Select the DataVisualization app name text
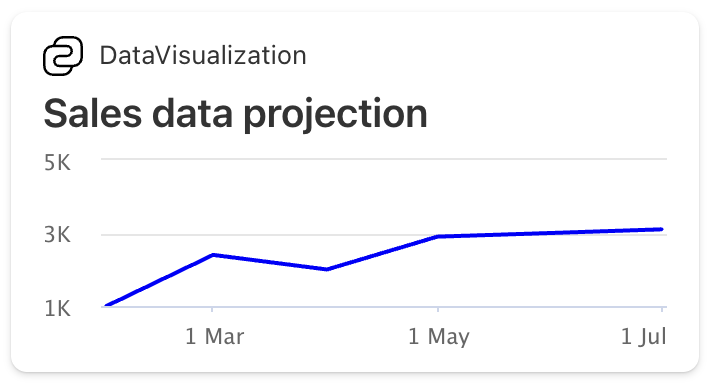Screen dimensions: 716x392 [x=203, y=56]
